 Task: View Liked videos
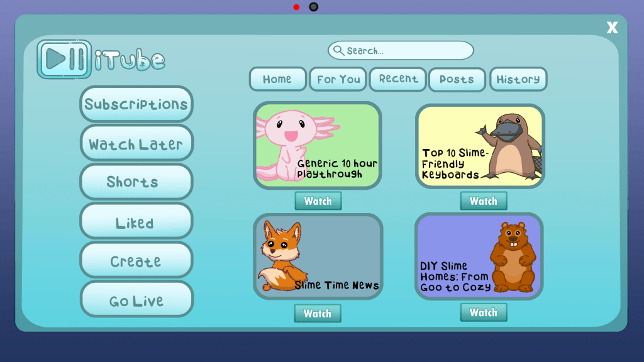click(x=136, y=222)
